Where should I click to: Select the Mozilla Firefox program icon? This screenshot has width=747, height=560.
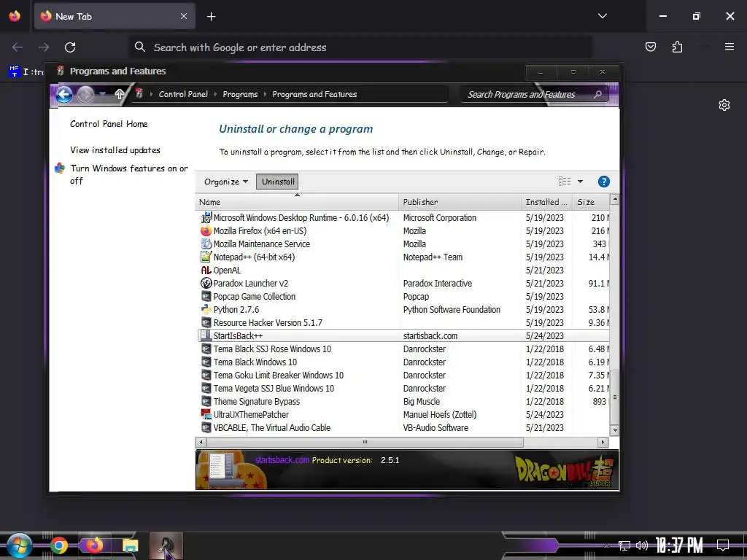pos(206,231)
